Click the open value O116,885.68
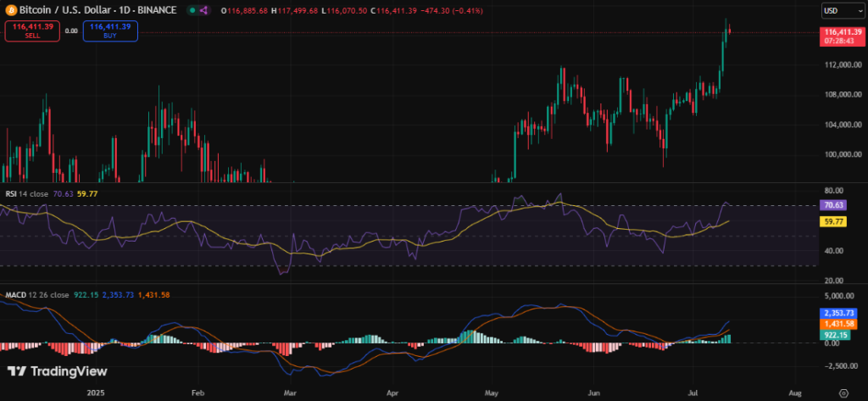The width and height of the screenshot is (868, 401). (x=244, y=10)
